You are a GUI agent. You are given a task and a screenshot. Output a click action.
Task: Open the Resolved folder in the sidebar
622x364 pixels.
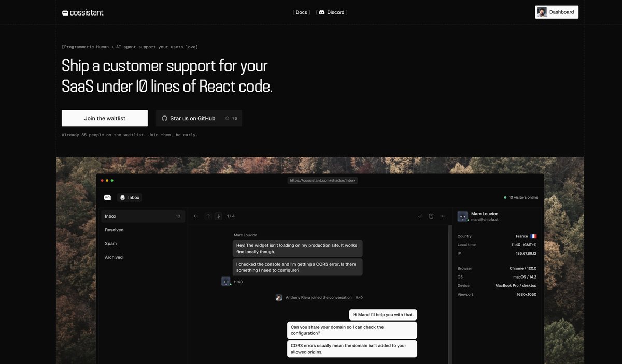pos(143,230)
